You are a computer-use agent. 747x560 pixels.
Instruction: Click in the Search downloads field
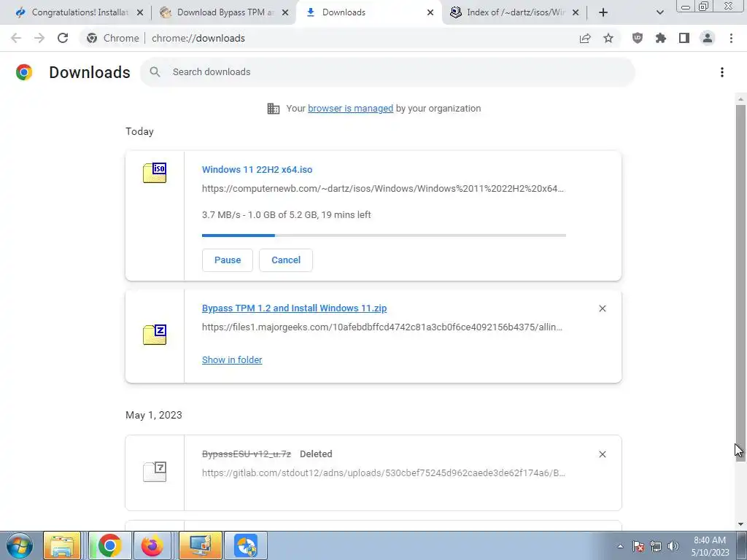388,72
